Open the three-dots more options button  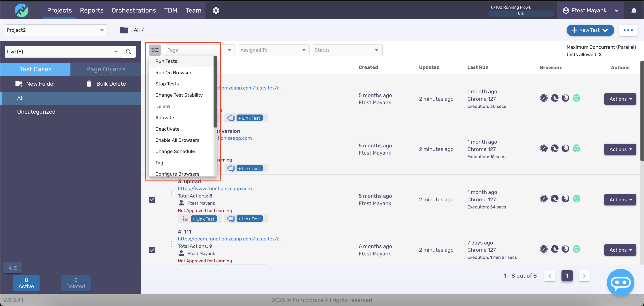click(x=628, y=30)
